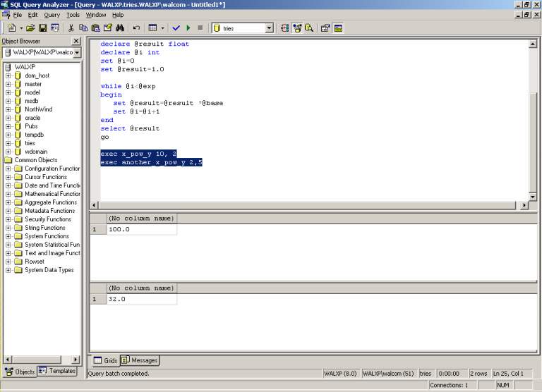The width and height of the screenshot is (542, 392).
Task: Toggle Display Estimated Execution Plan icon
Action: pyautogui.click(x=285, y=28)
